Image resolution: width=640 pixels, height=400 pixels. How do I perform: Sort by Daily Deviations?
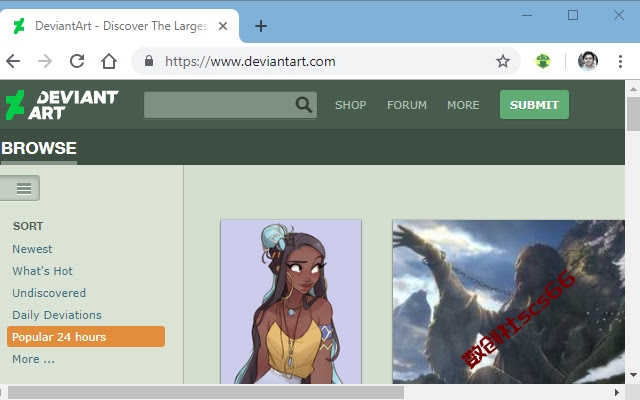57,315
